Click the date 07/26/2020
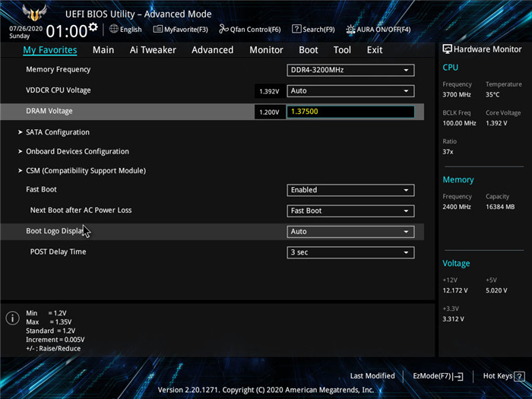The image size is (532, 399). (26, 29)
